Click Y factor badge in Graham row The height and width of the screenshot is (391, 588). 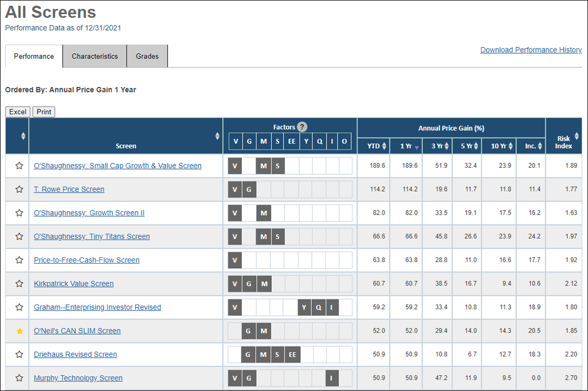tap(304, 307)
